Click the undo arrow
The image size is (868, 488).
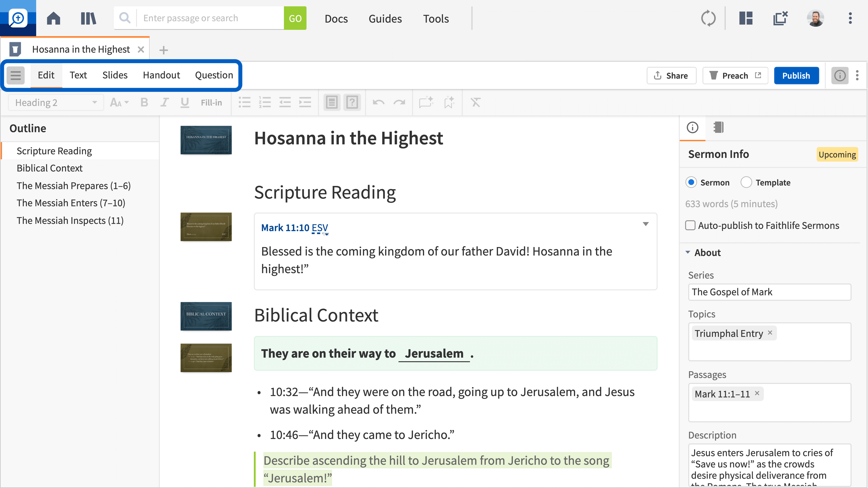(x=379, y=102)
